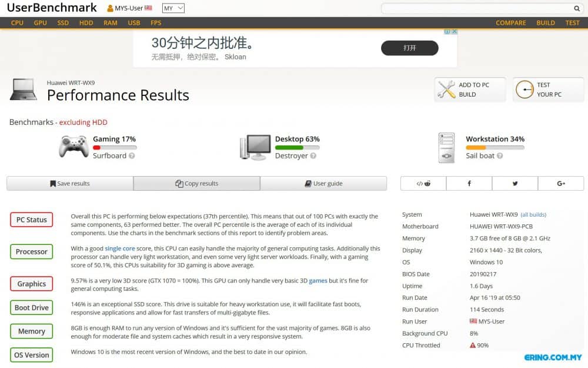Open the RAM menu item

111,23
